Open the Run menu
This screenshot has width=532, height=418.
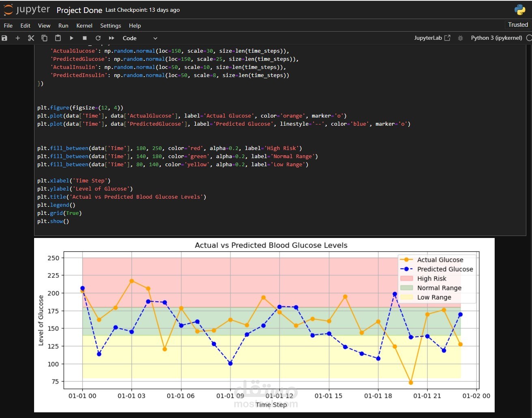tap(63, 26)
